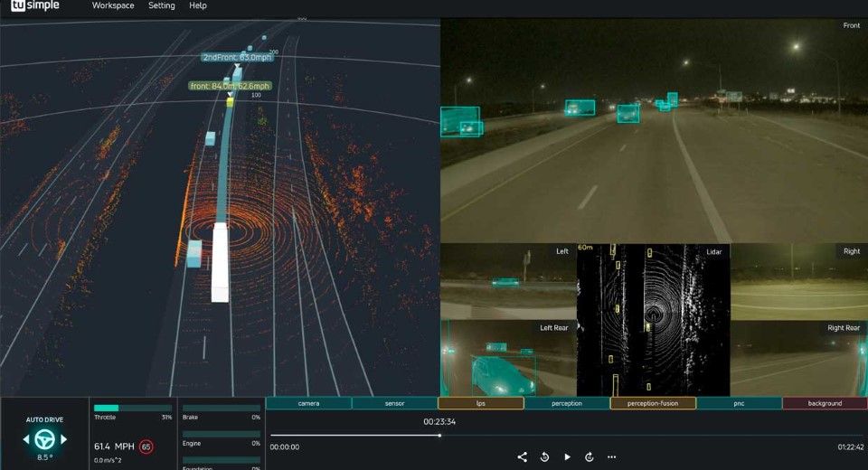Click the playback timeline position handle
868x470 pixels.
pyautogui.click(x=439, y=436)
